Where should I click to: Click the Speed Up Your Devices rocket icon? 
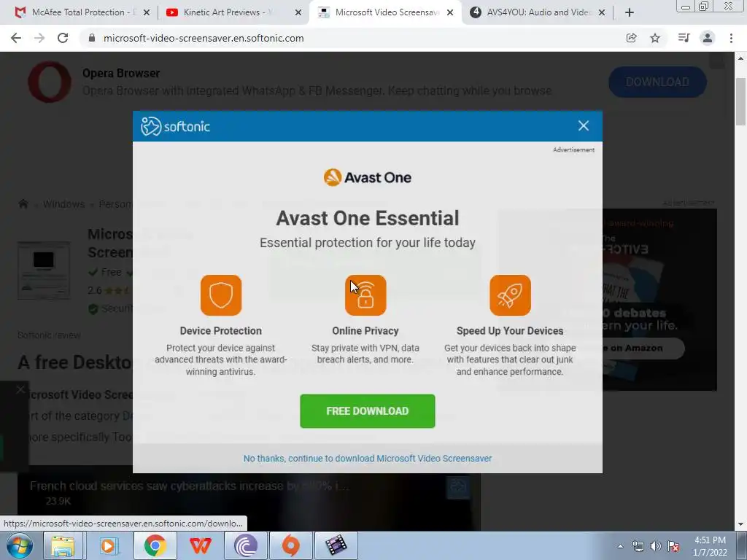coord(510,295)
